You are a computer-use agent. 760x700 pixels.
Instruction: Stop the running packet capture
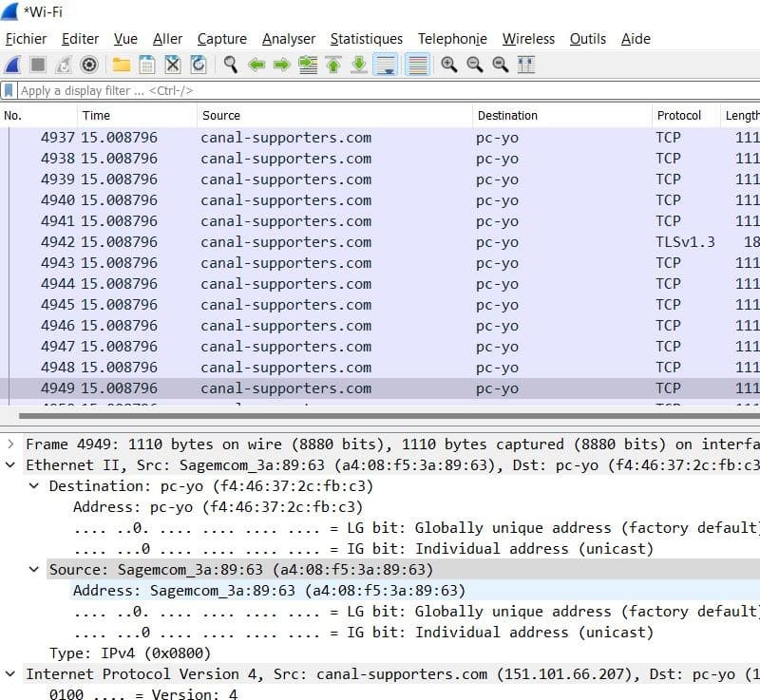pyautogui.click(x=38, y=65)
